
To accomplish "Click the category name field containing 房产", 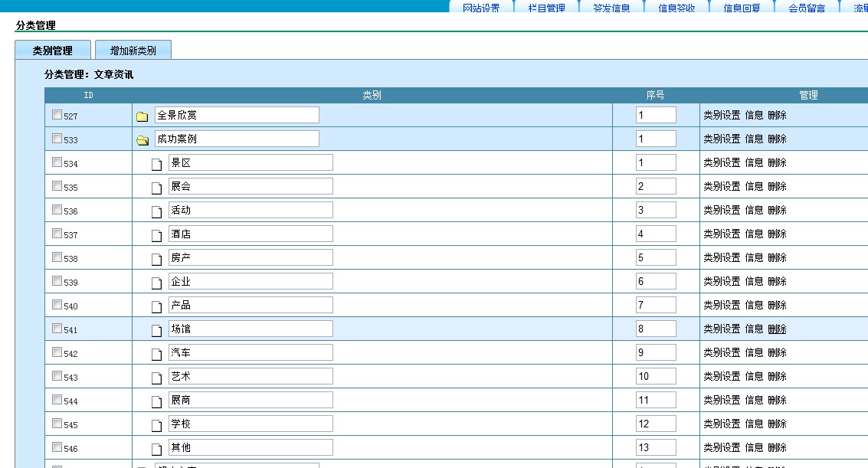I will click(251, 257).
